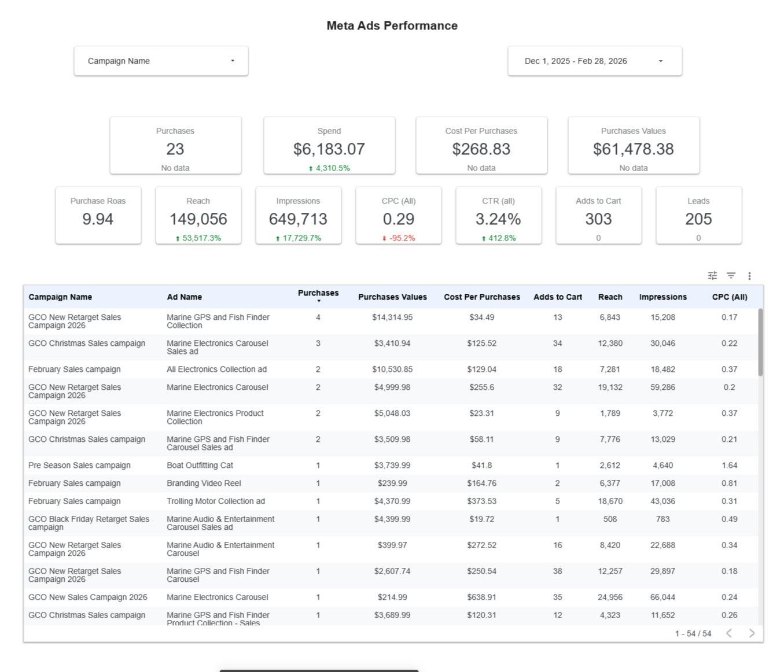
Task: Click the Spend scorecard showing $6,183.07
Action: coord(329,146)
